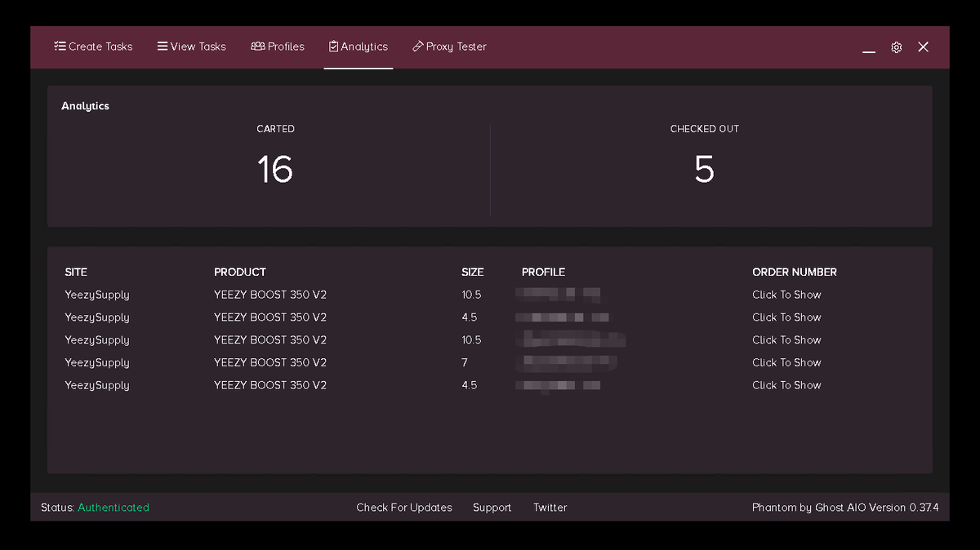Close the Phantom window
Image resolution: width=980 pixels, height=550 pixels.
924,47
